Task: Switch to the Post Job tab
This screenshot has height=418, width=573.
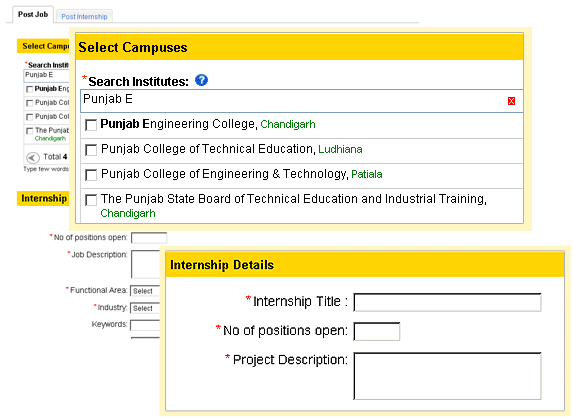Action: [x=33, y=15]
